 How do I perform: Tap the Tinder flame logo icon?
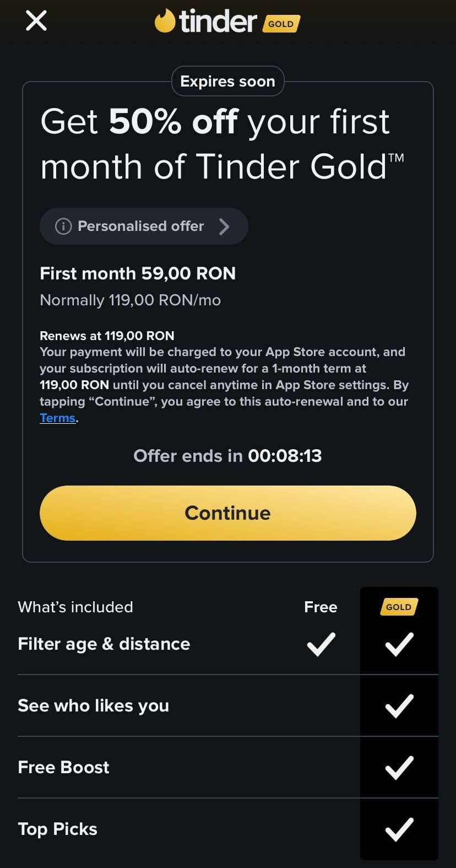164,21
